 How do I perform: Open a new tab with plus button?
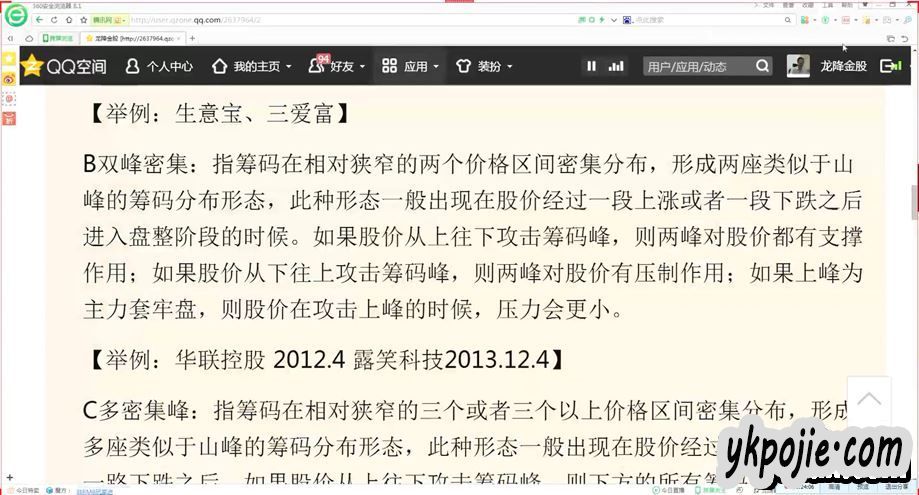coord(192,38)
